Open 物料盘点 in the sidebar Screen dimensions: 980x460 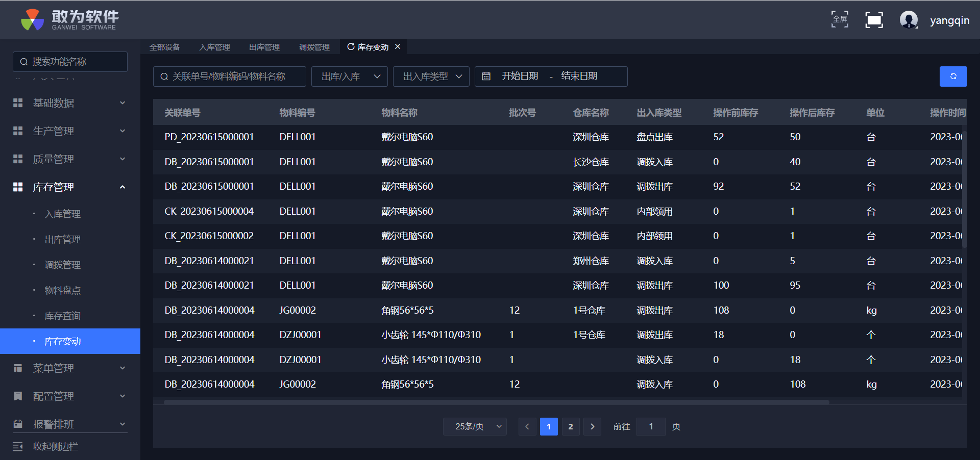[x=62, y=290]
